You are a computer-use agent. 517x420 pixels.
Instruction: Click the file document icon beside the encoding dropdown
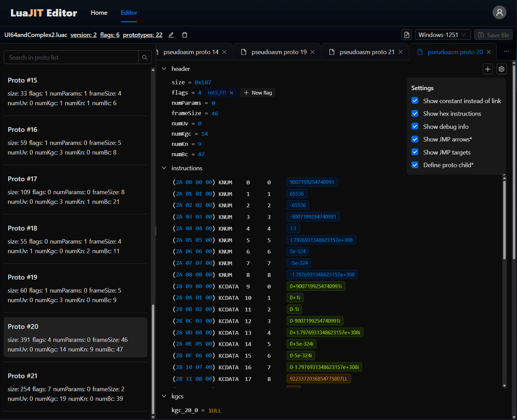click(x=407, y=35)
